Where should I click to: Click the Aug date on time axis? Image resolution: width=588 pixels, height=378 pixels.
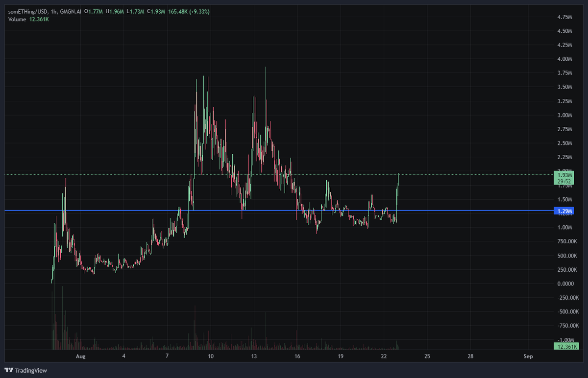click(81, 356)
